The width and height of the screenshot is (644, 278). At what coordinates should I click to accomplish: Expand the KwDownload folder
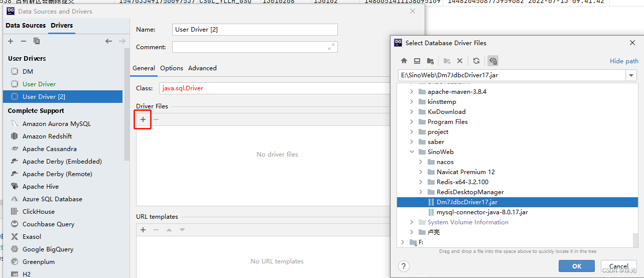pos(412,111)
